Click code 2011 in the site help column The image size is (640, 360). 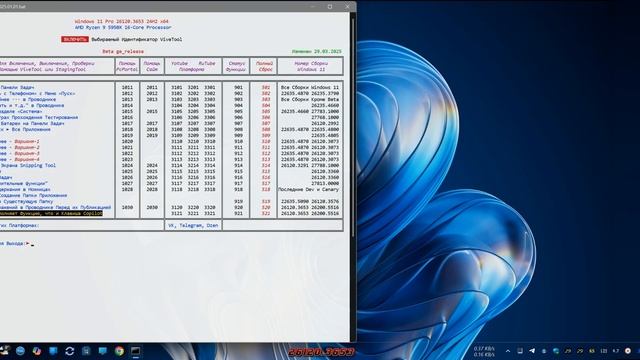[152, 87]
